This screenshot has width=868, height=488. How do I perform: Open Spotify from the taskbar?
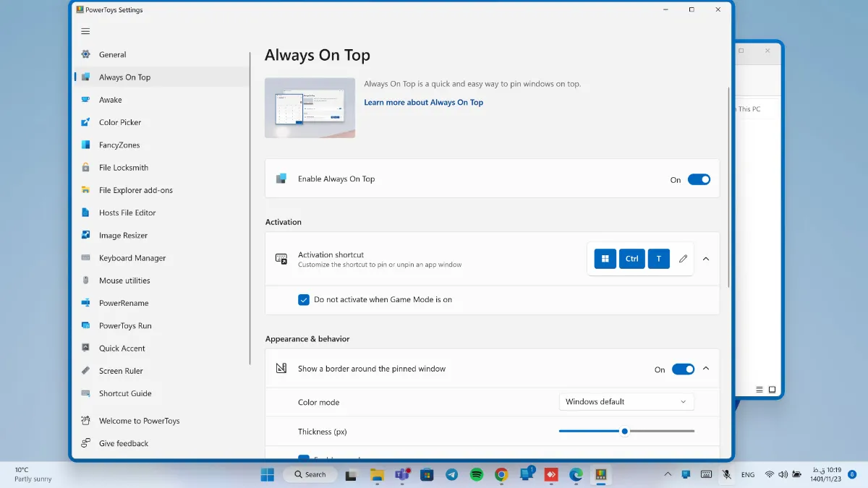click(x=477, y=474)
